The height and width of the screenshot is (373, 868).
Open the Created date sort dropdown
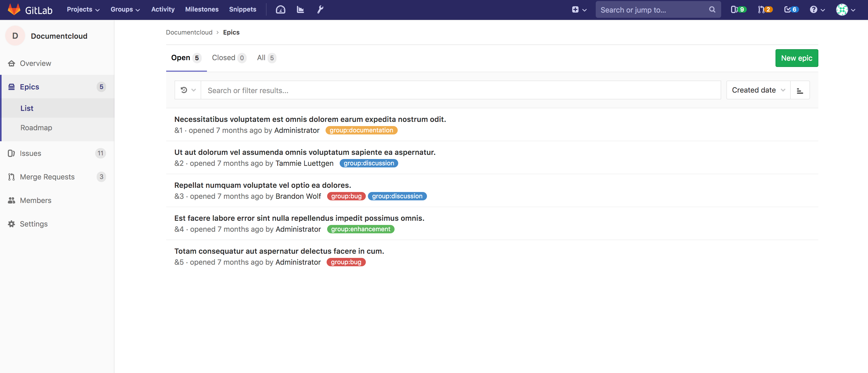click(x=758, y=90)
